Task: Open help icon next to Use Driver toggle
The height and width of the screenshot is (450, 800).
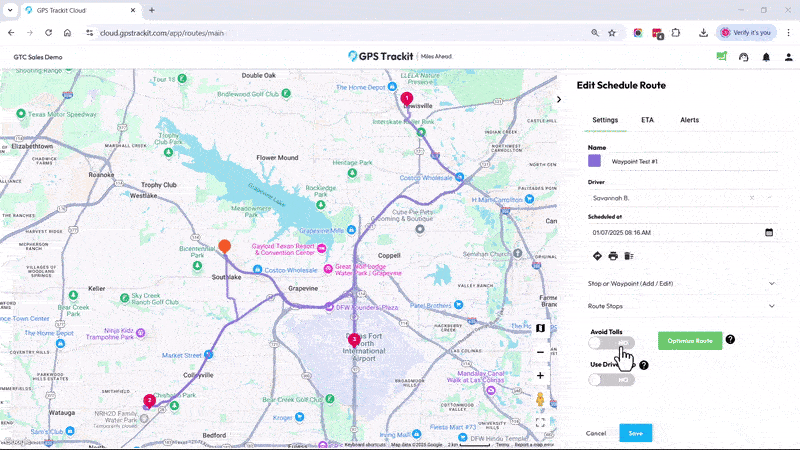Action: point(644,365)
